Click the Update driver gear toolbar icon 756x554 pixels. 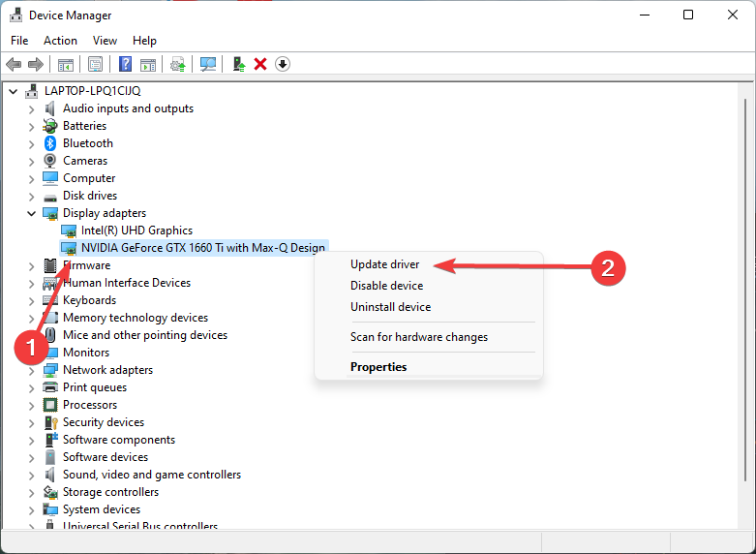click(x=178, y=64)
